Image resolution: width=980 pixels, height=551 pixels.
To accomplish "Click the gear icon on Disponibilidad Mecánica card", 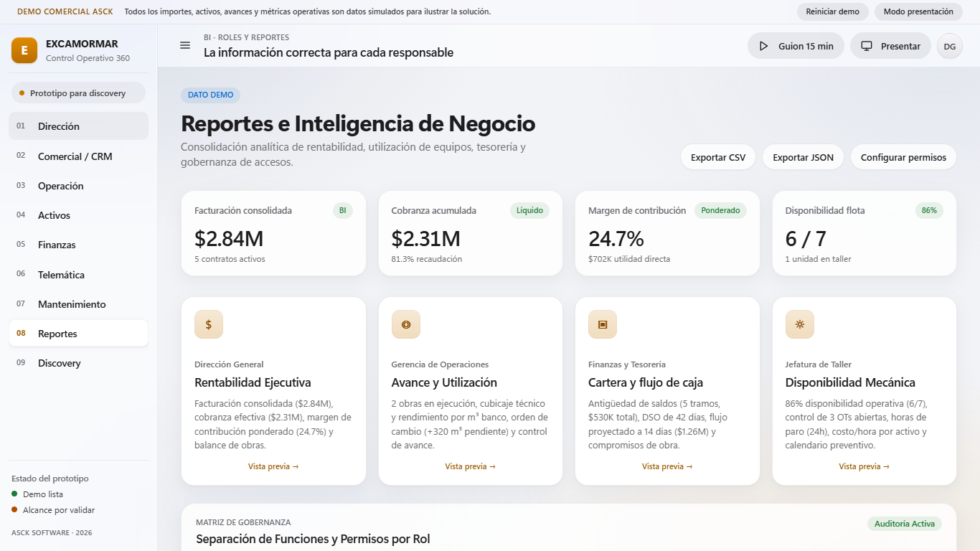I will tap(800, 324).
